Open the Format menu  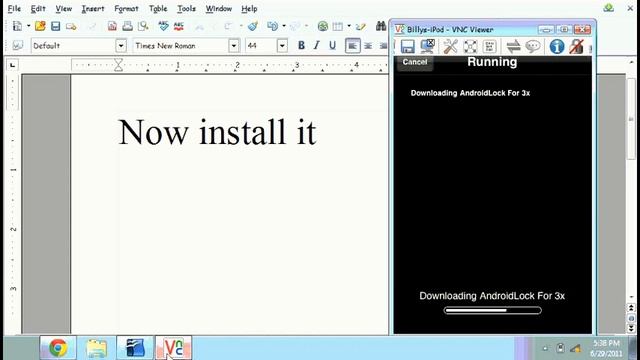click(127, 9)
